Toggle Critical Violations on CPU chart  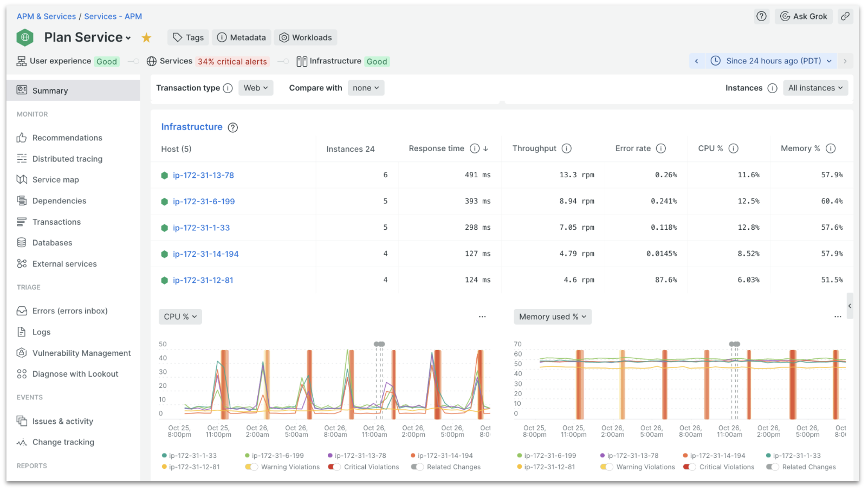pos(334,467)
